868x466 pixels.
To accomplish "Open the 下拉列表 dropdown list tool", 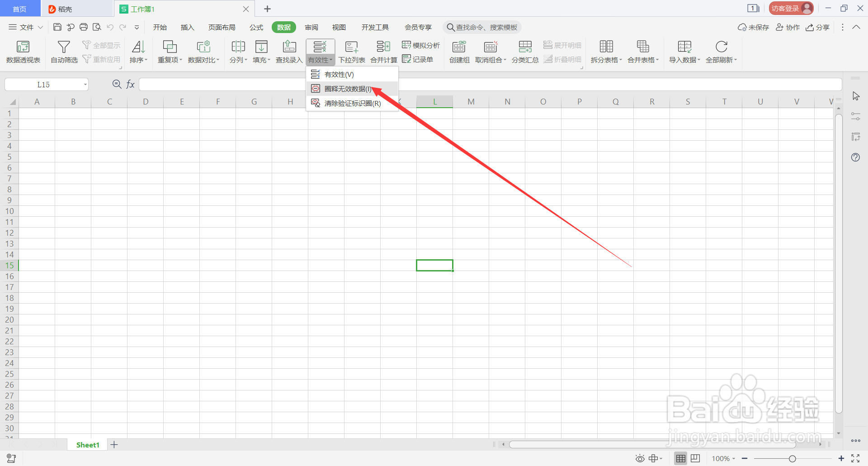I will point(352,52).
